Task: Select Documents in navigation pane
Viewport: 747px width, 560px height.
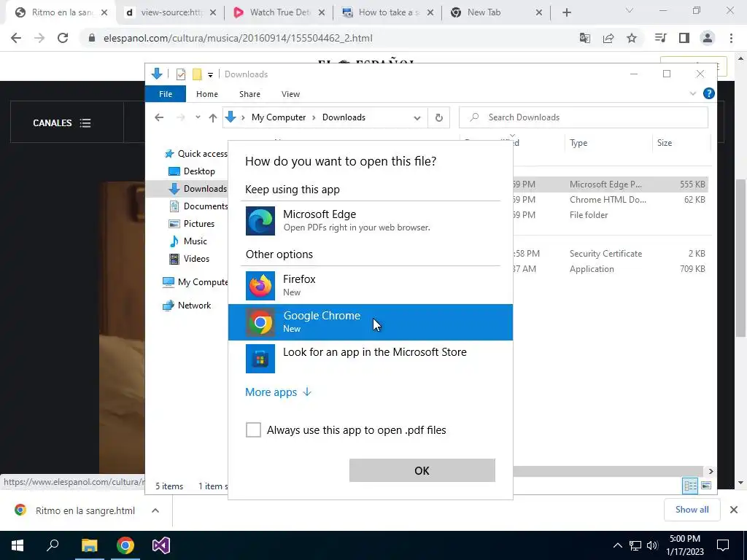Action: [x=198, y=206]
